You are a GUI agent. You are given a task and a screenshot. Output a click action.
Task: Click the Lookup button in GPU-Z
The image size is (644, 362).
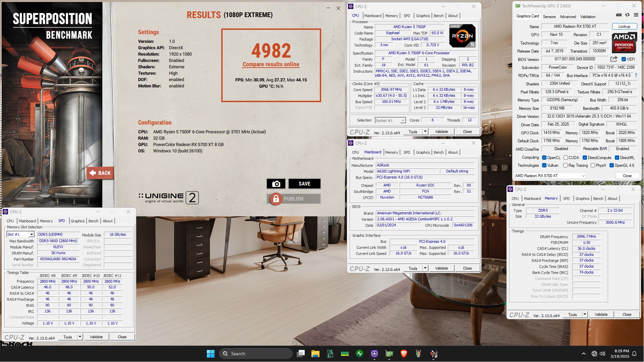tap(624, 26)
